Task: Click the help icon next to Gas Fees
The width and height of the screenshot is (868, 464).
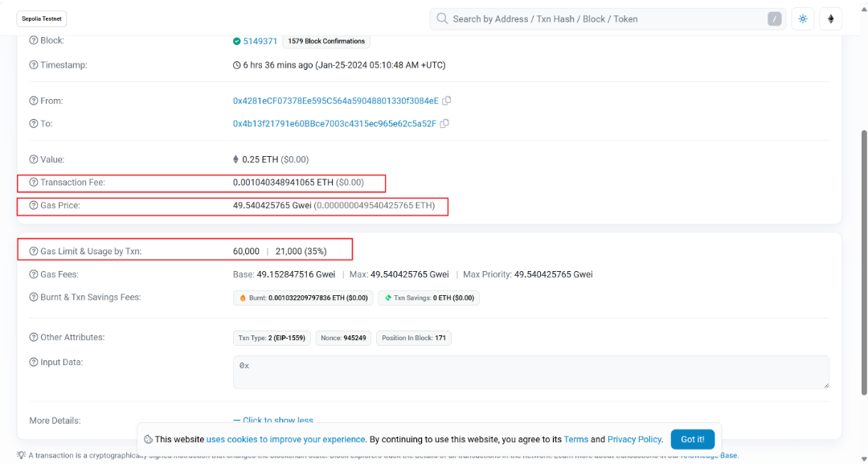Action: (x=33, y=274)
